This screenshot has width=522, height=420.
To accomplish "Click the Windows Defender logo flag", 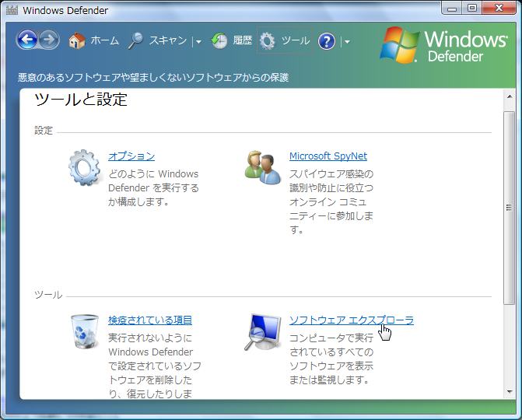I will click(399, 45).
